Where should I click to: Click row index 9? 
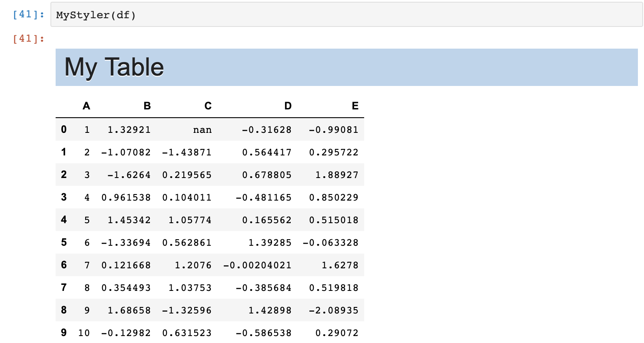point(64,333)
